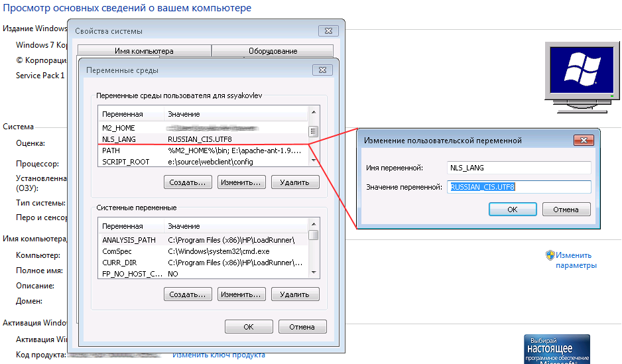The width and height of the screenshot is (622, 364).
Task: Click Изменить under user variables
Action: 241,182
